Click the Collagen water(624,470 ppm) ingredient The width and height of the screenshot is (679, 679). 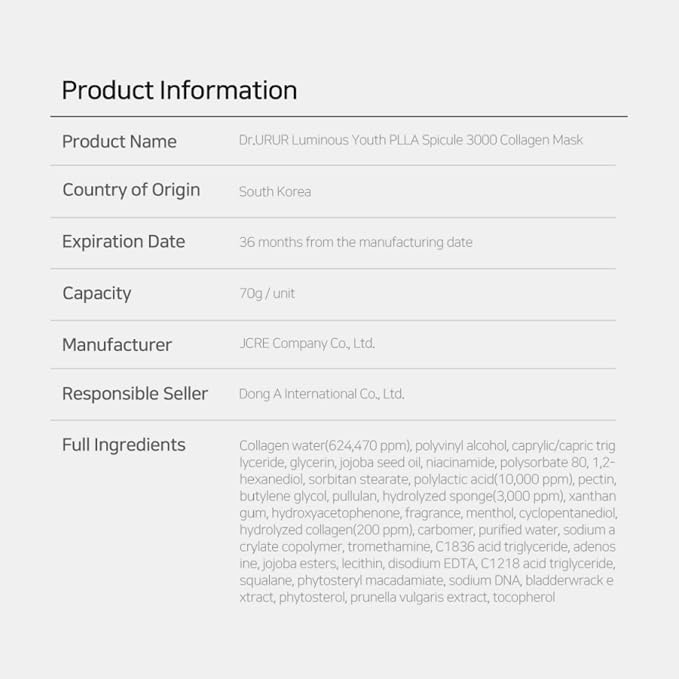(325, 446)
